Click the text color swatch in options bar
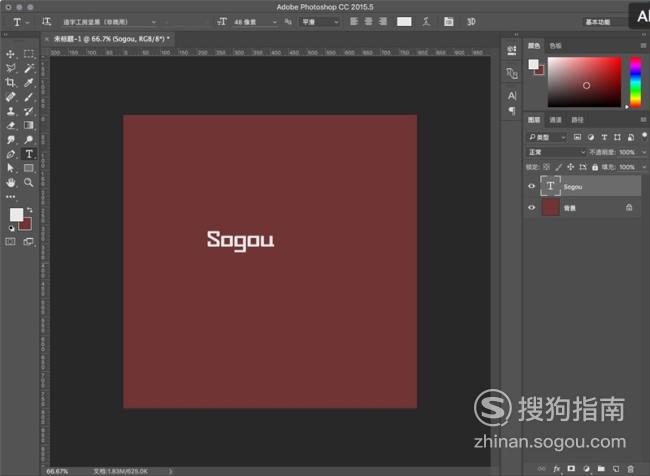 coord(404,22)
